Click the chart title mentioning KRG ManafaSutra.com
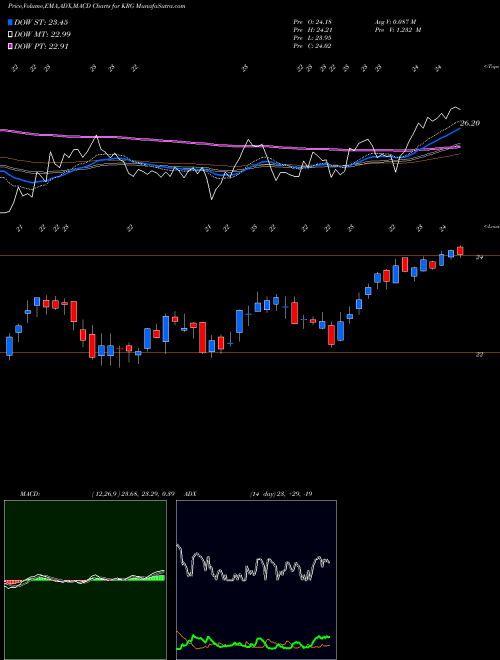 (96, 6)
